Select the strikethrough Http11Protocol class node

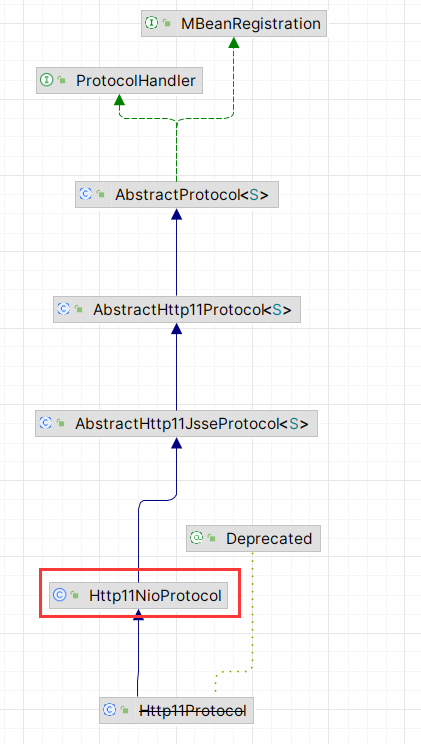(176, 710)
